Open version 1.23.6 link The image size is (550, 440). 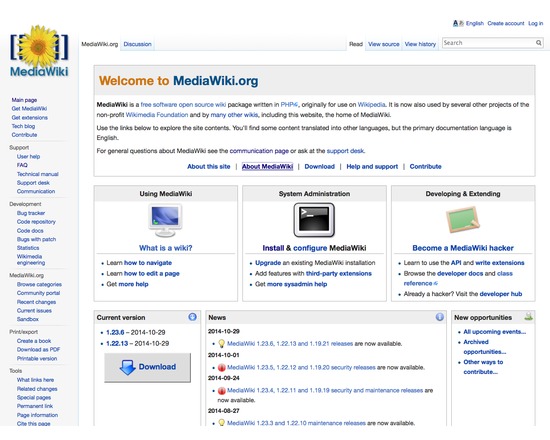(x=115, y=332)
